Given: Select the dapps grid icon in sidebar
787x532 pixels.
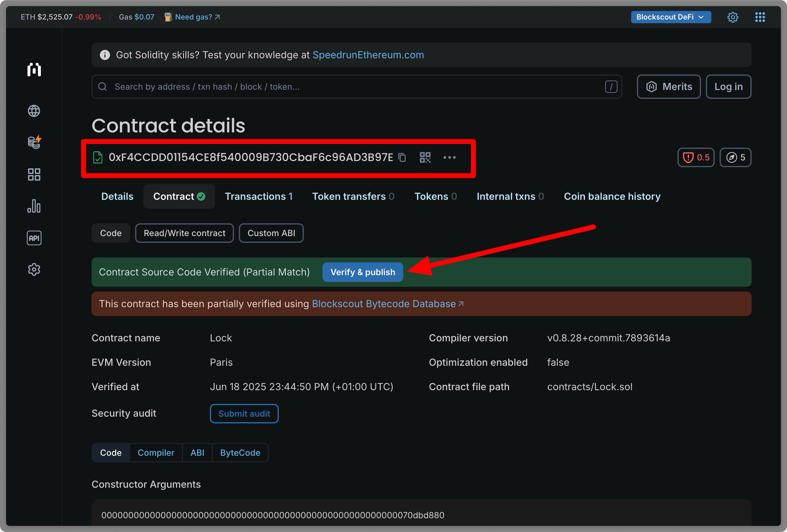Looking at the screenshot, I should (x=34, y=174).
